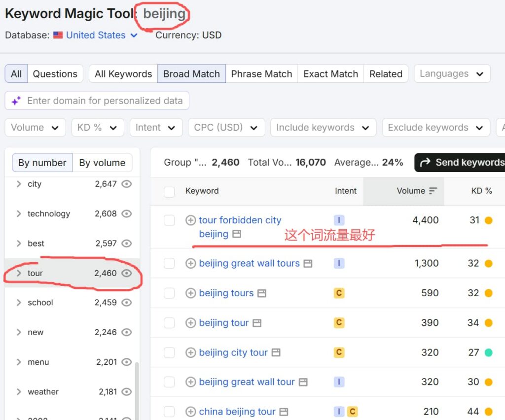Add 'beijing city tour' using plus icon
The height and width of the screenshot is (420, 505).
191,352
